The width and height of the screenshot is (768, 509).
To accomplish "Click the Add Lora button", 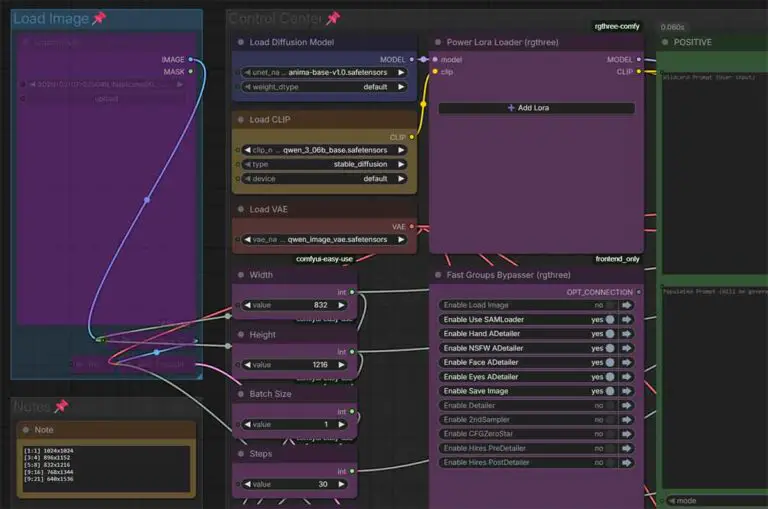I will [536, 108].
